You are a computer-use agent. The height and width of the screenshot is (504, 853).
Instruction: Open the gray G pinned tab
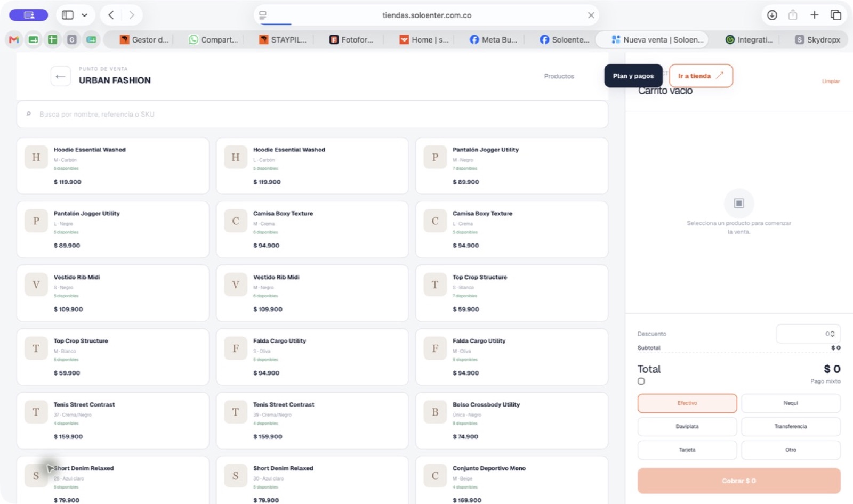click(x=72, y=39)
